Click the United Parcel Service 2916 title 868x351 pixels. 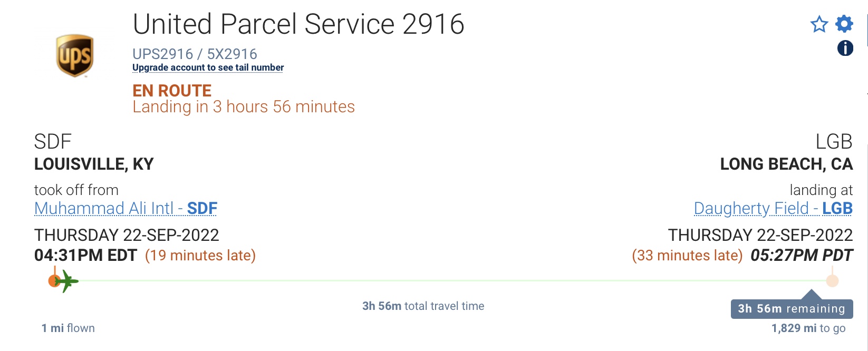pos(298,24)
